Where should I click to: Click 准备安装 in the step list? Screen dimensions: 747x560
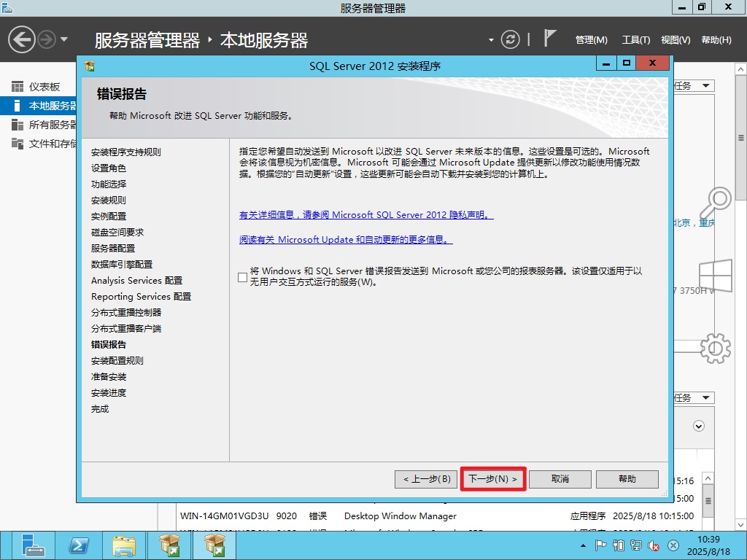109,377
